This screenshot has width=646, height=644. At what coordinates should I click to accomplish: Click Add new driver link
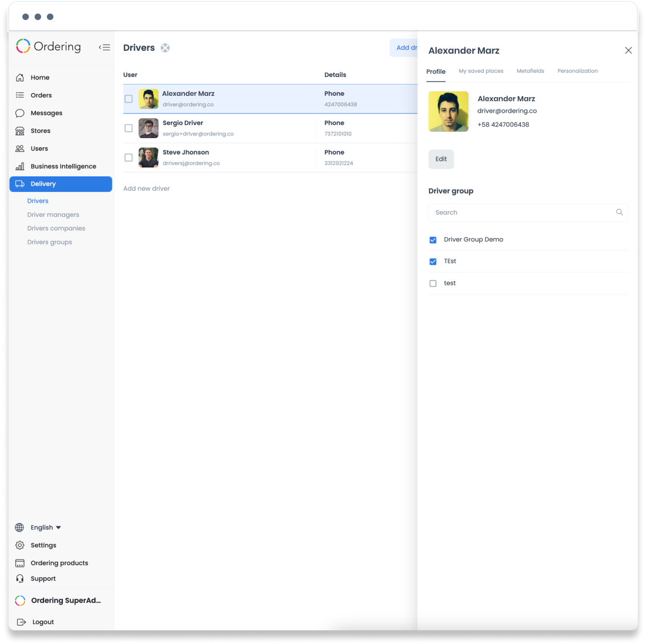[x=146, y=188]
